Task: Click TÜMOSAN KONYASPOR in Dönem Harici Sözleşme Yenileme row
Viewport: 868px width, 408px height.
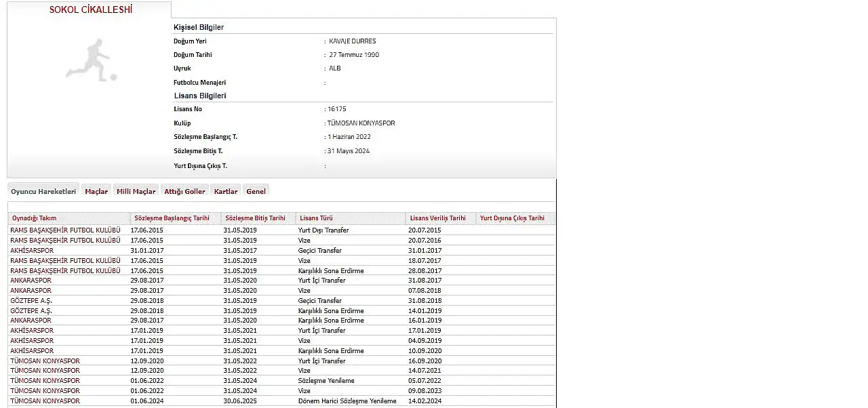Action: [x=45, y=401]
